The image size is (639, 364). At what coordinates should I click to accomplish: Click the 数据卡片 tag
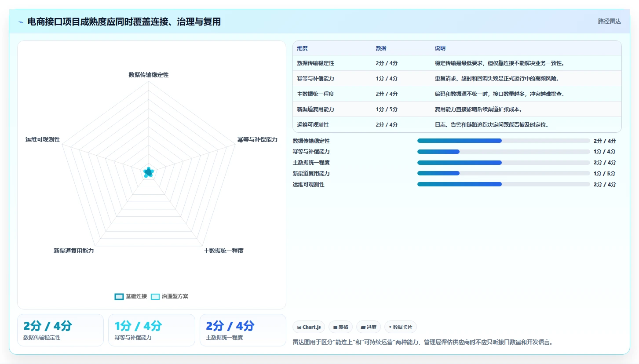(400, 327)
